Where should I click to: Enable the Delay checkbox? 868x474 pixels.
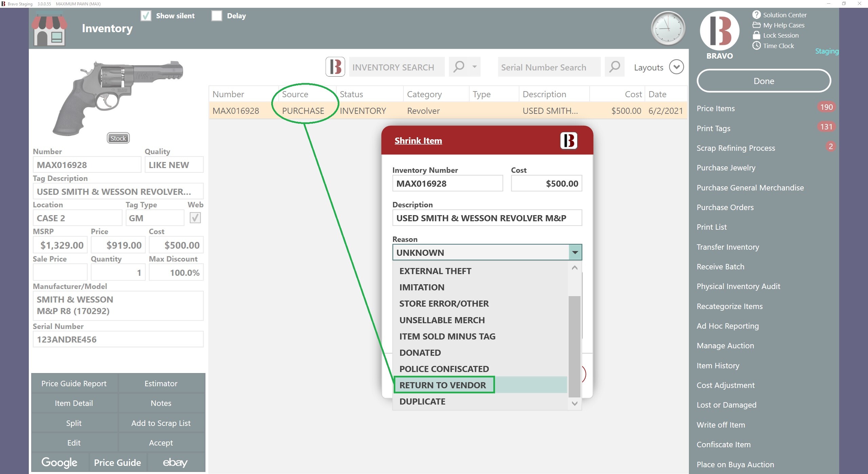(217, 16)
